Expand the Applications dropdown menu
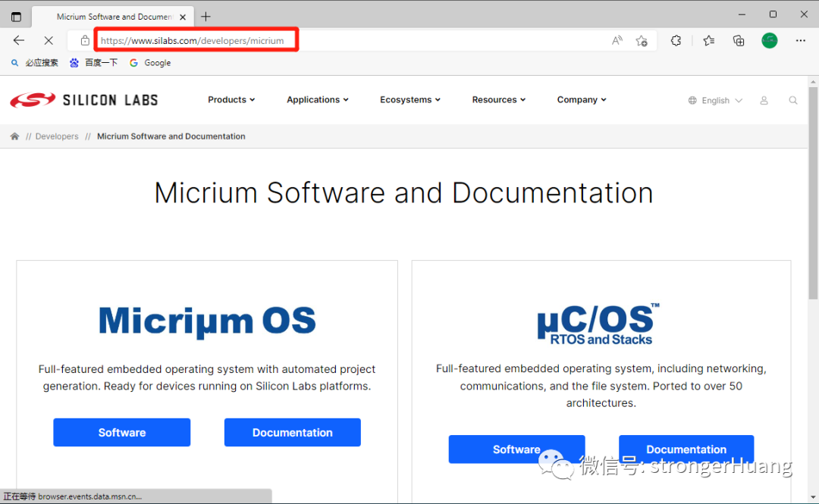This screenshot has height=504, width=819. pos(317,100)
